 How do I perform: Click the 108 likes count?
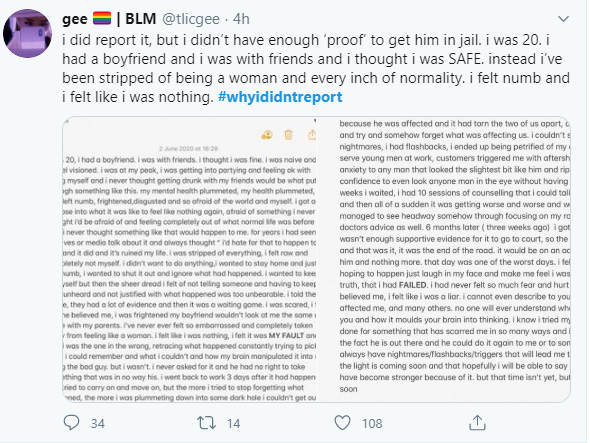372,423
